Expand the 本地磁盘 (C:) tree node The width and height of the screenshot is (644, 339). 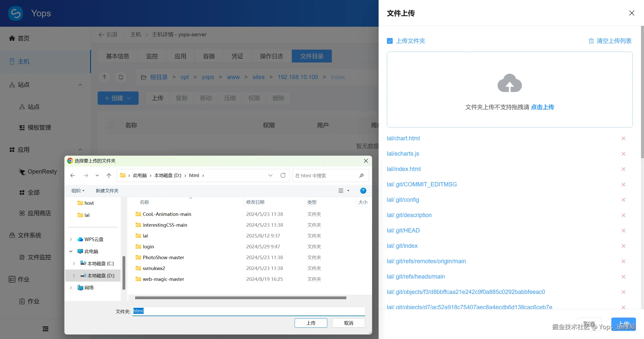(x=74, y=263)
